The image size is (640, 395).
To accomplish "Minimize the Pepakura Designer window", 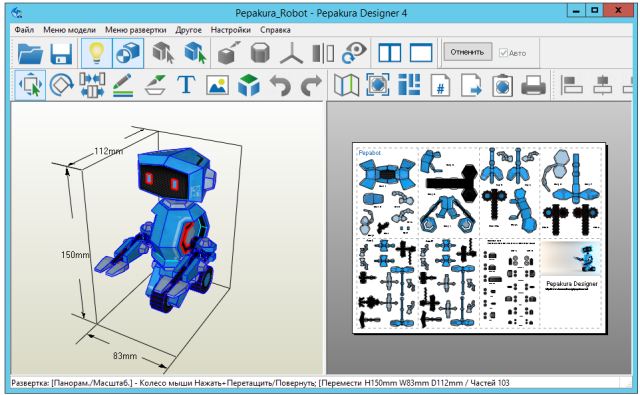I will (x=576, y=11).
